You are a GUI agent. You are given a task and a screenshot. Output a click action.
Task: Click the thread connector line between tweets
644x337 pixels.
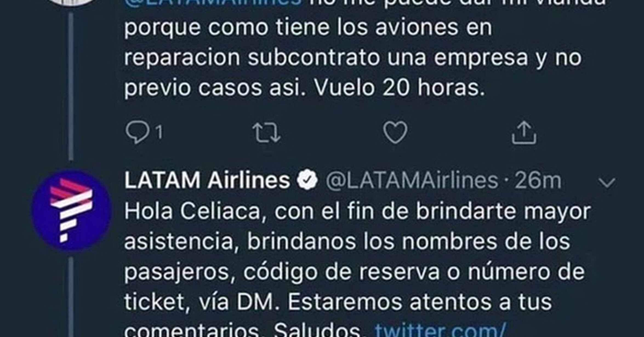coord(71,86)
